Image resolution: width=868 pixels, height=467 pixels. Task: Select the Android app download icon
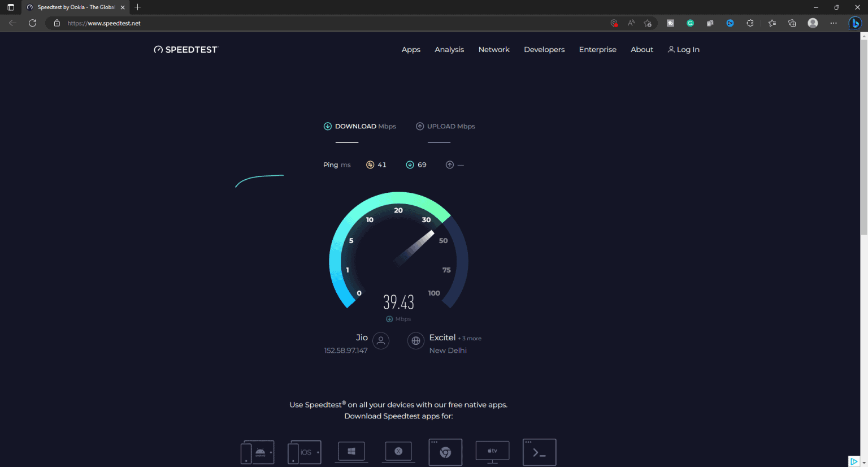point(257,451)
